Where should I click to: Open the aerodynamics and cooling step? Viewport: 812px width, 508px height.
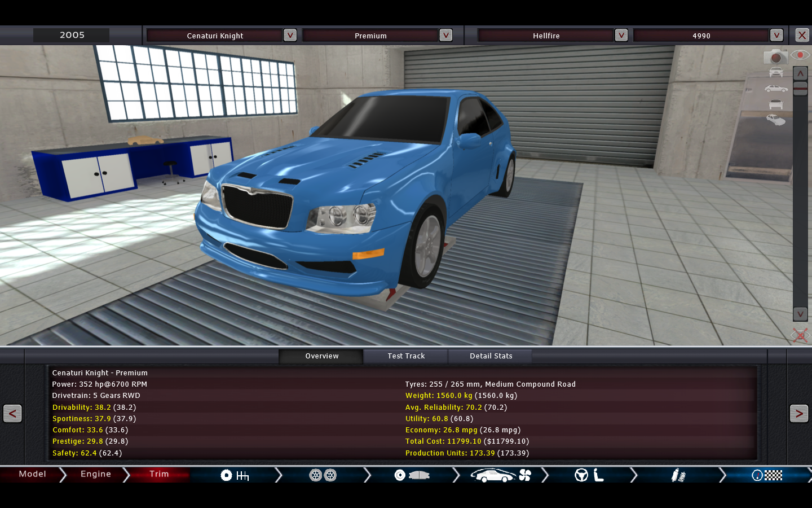(501, 475)
